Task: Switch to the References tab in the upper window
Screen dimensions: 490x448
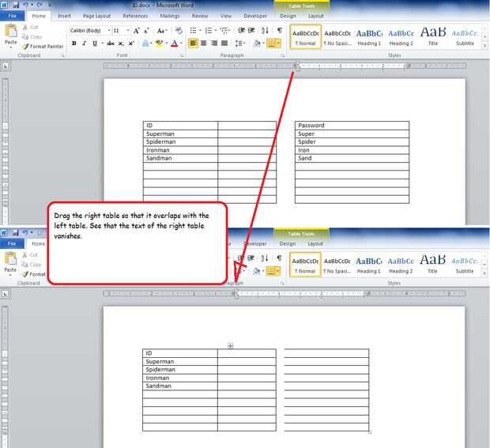Action: (x=135, y=16)
